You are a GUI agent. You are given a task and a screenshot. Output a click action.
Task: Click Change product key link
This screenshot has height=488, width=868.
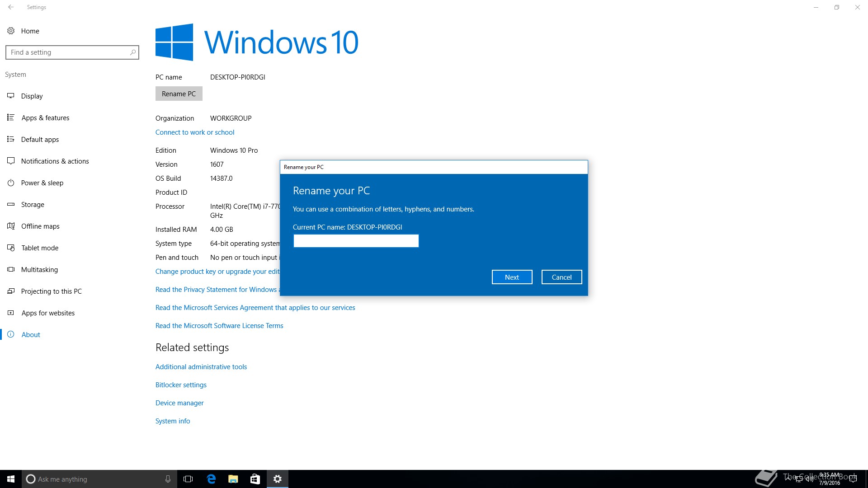pyautogui.click(x=217, y=271)
